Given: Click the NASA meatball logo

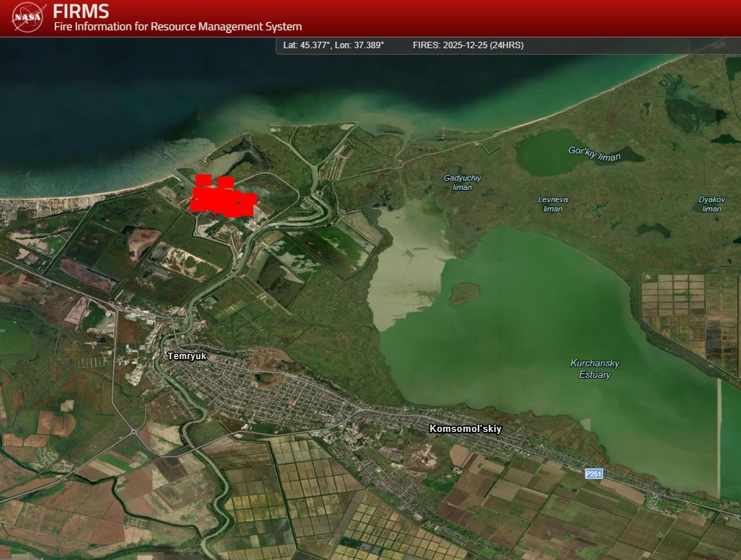Looking at the screenshot, I should (x=29, y=17).
